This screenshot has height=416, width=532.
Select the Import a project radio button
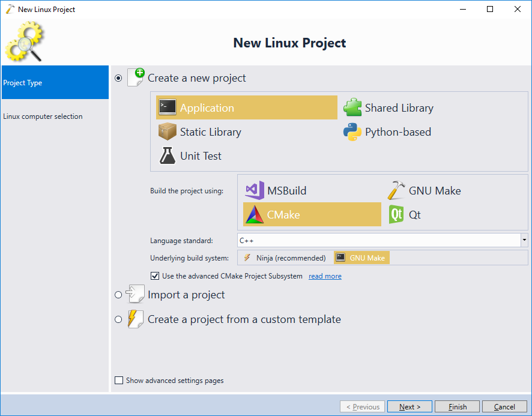118,295
